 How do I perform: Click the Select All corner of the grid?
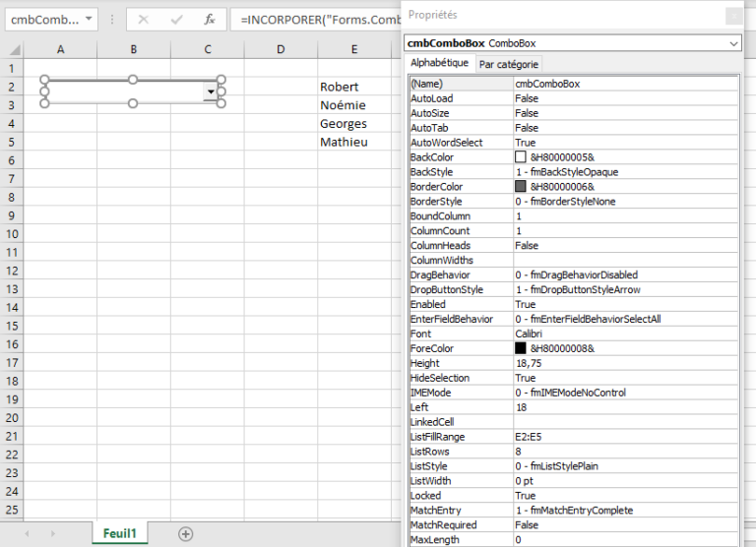[11, 50]
